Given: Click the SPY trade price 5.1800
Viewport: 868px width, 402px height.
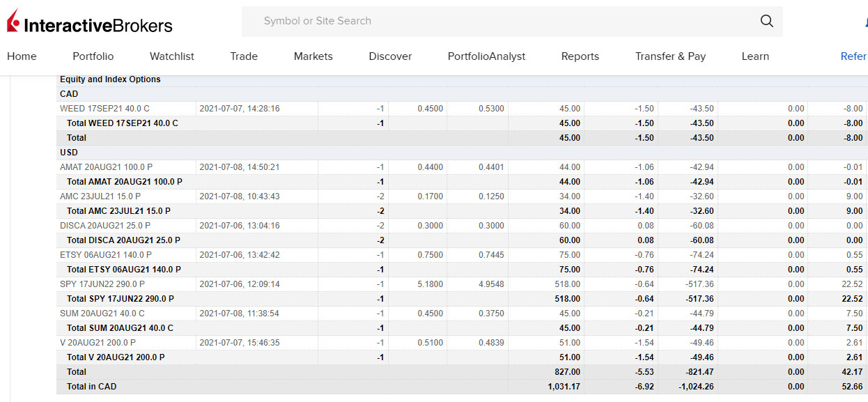Looking at the screenshot, I should [x=431, y=284].
